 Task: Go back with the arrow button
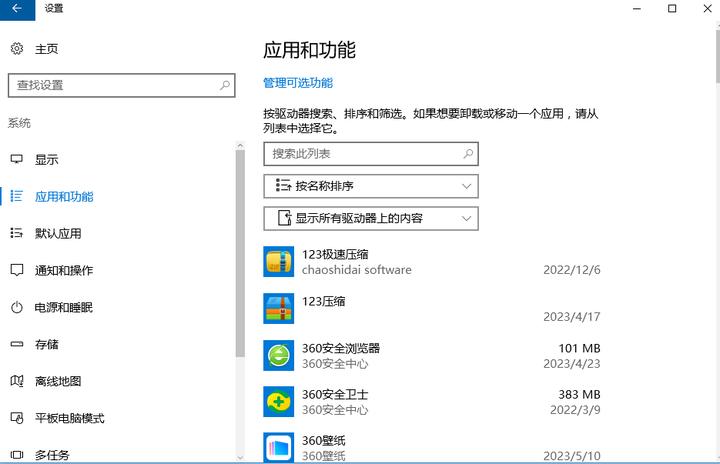pos(17,9)
